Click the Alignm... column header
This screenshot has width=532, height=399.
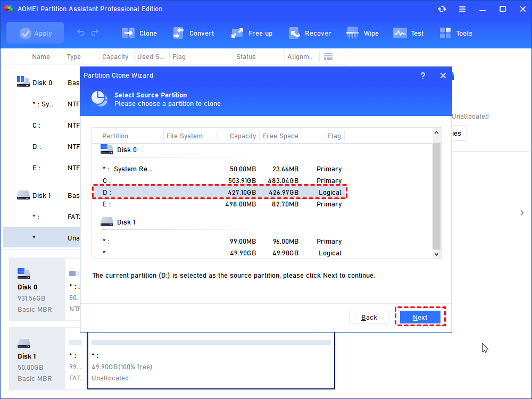coord(301,57)
